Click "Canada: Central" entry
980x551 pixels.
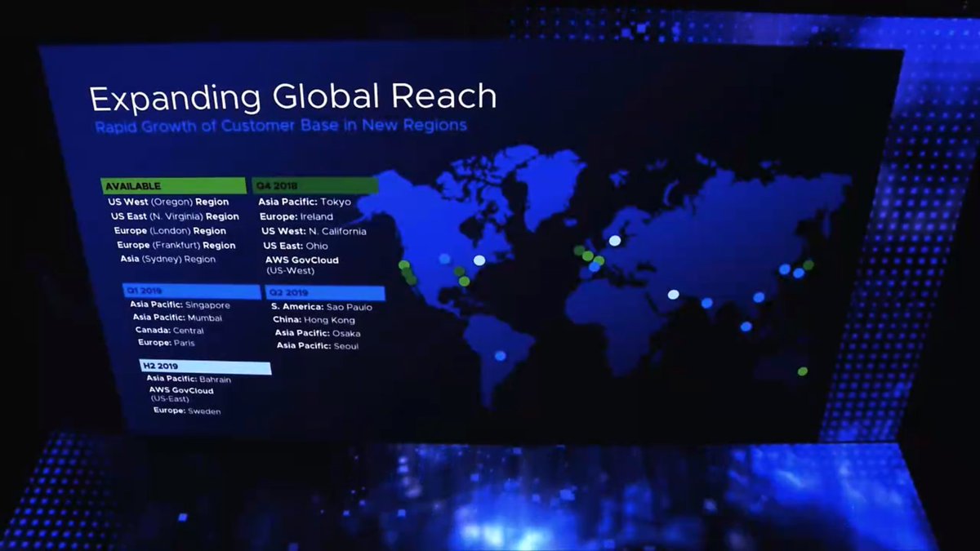[170, 331]
